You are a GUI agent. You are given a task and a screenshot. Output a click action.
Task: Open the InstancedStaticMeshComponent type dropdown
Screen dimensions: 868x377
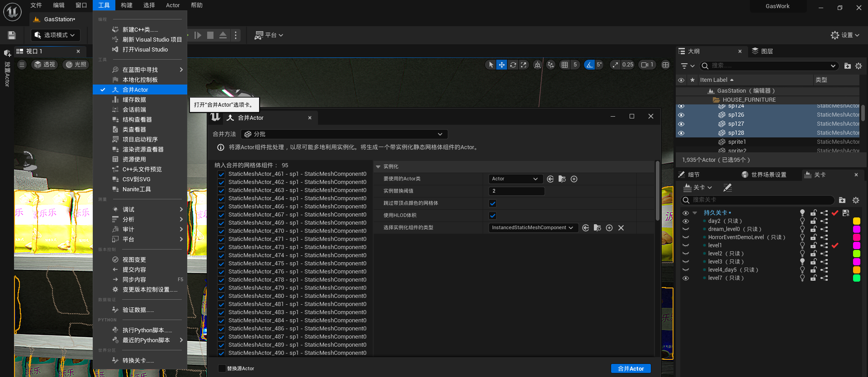(x=532, y=228)
